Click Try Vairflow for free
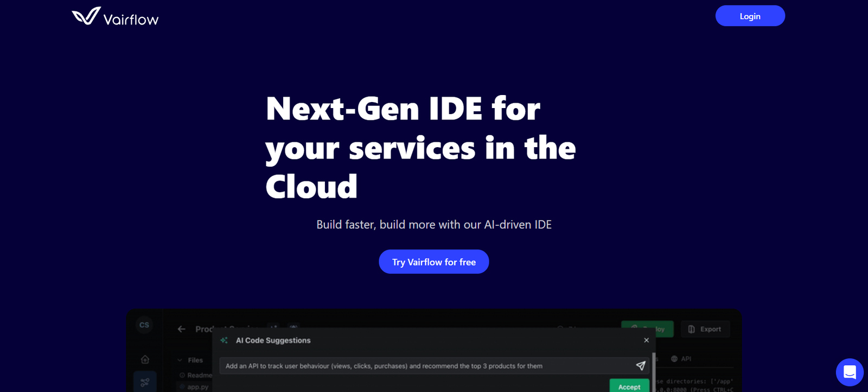868x392 pixels. coord(433,262)
